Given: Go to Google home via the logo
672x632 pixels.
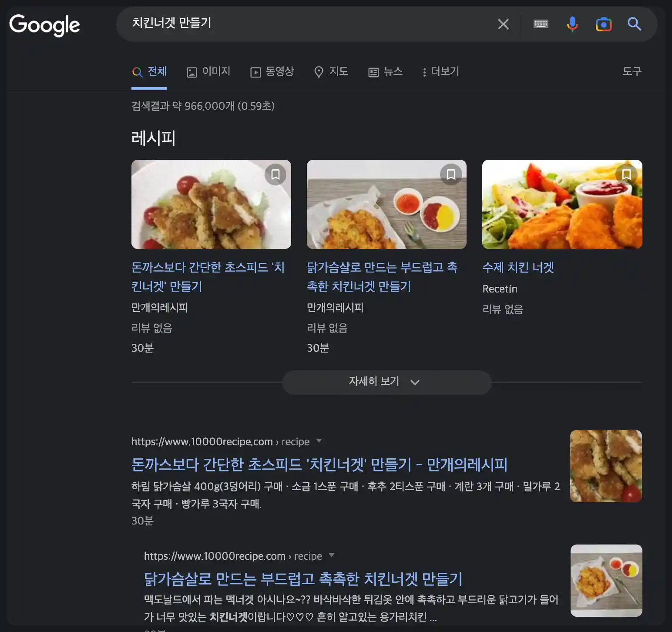Looking at the screenshot, I should pos(44,25).
